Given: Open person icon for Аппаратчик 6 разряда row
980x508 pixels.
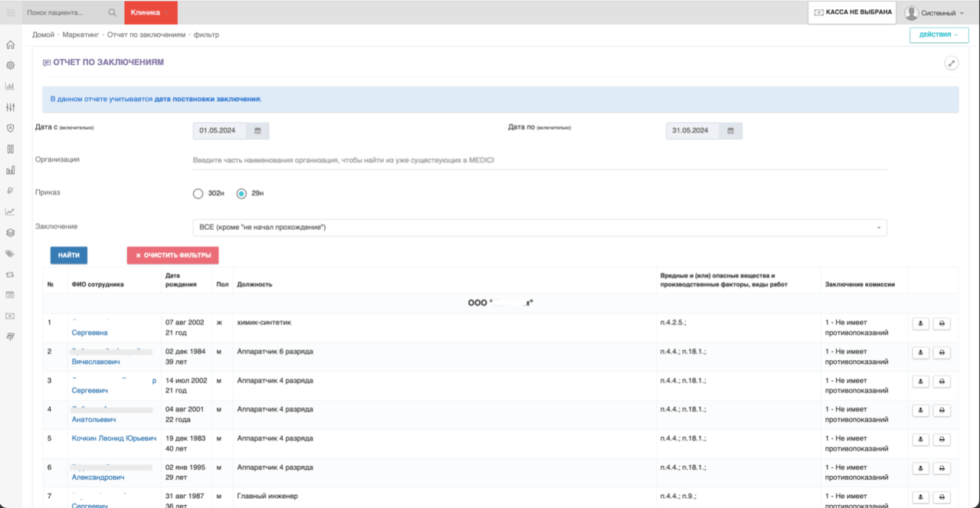Looking at the screenshot, I should coord(920,352).
